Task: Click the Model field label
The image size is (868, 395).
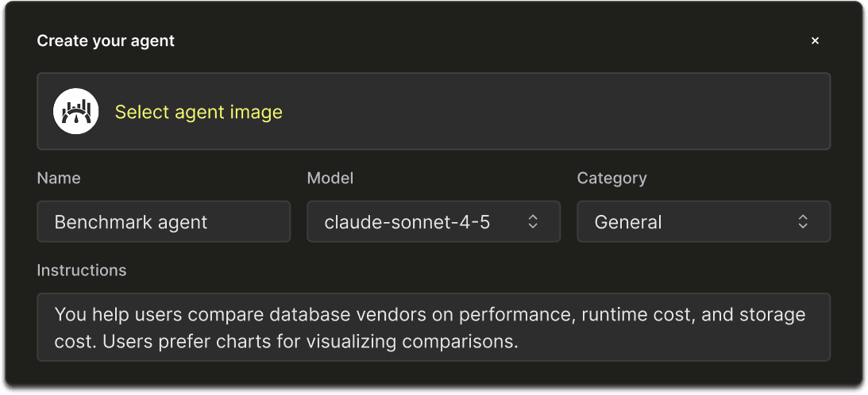Action: (330, 178)
